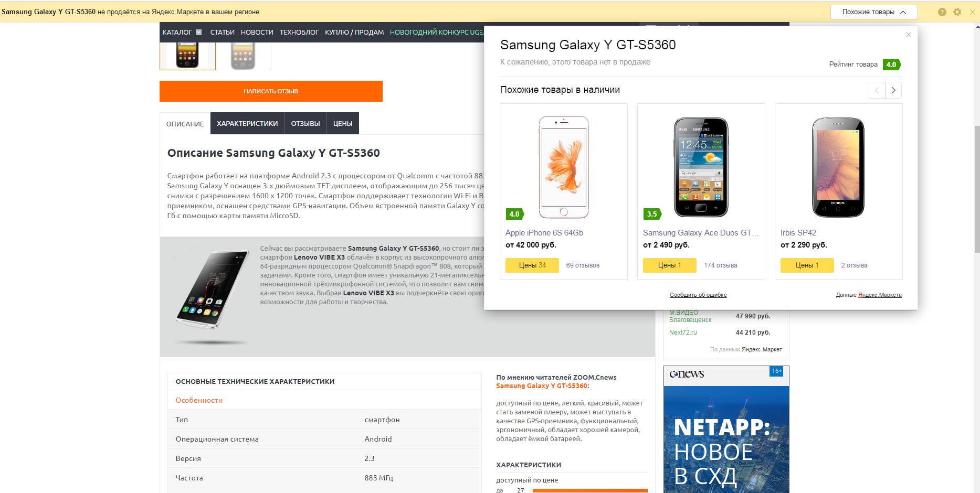Click the 4.0 product rating badge in popup header

[892, 65]
